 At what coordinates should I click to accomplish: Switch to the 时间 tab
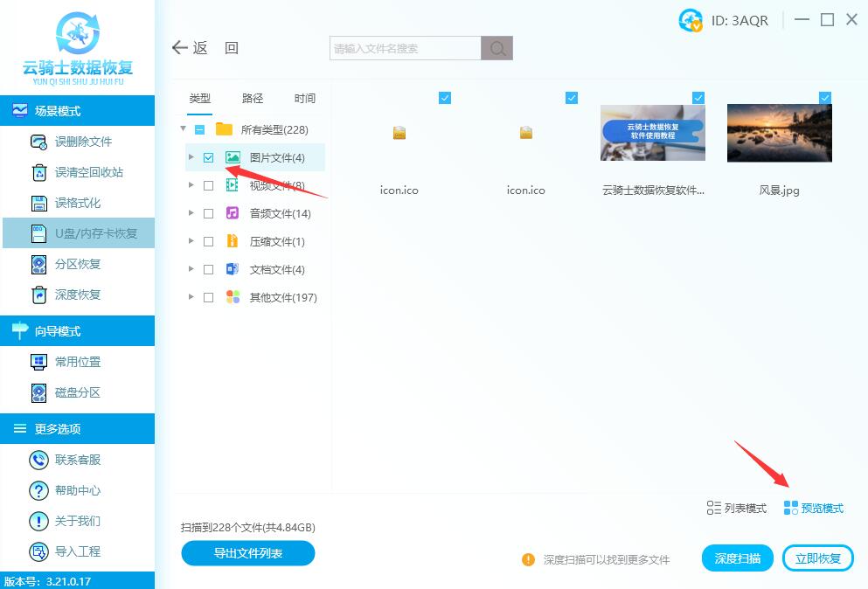(x=305, y=98)
